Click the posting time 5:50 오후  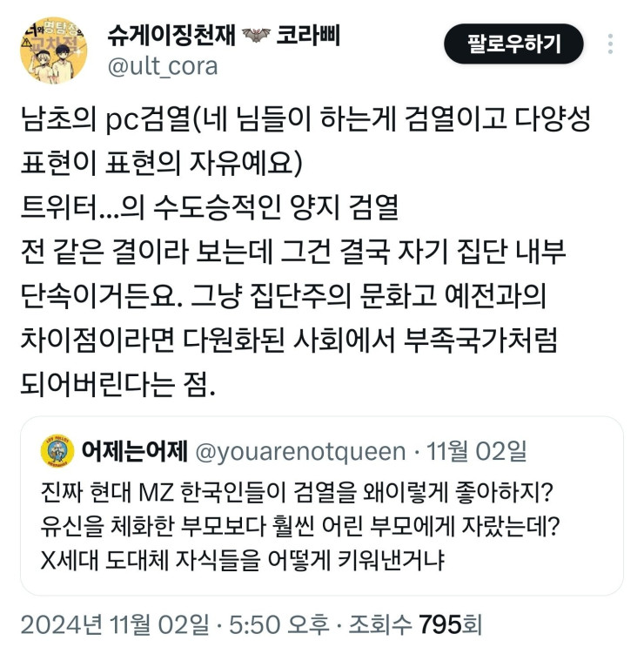coord(278,624)
